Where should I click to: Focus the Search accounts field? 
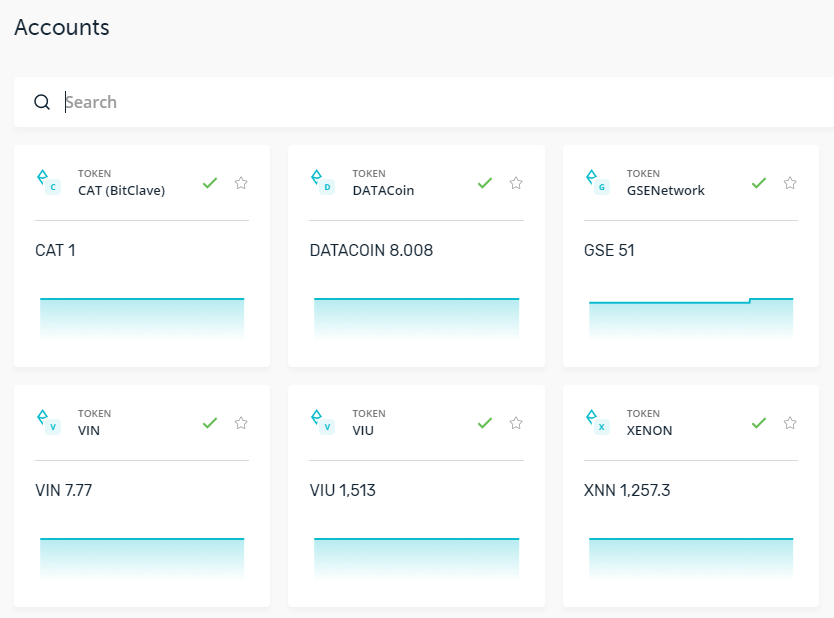click(x=447, y=102)
